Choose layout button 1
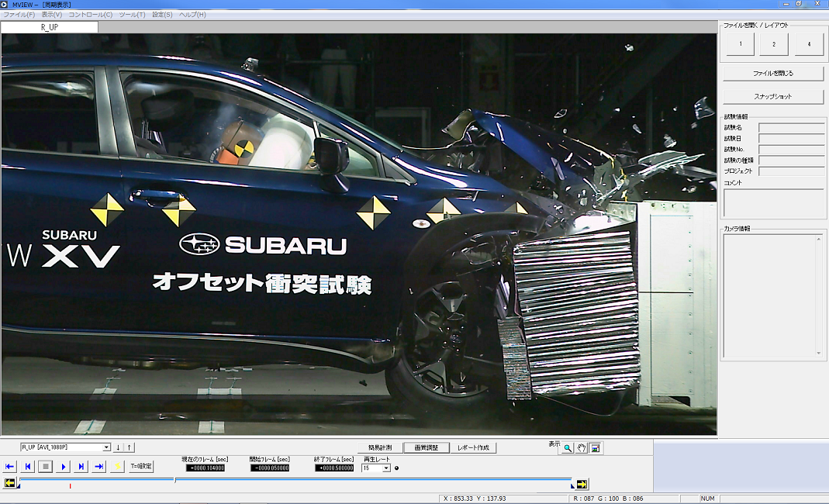Screen dimensions: 829x504 [x=740, y=44]
